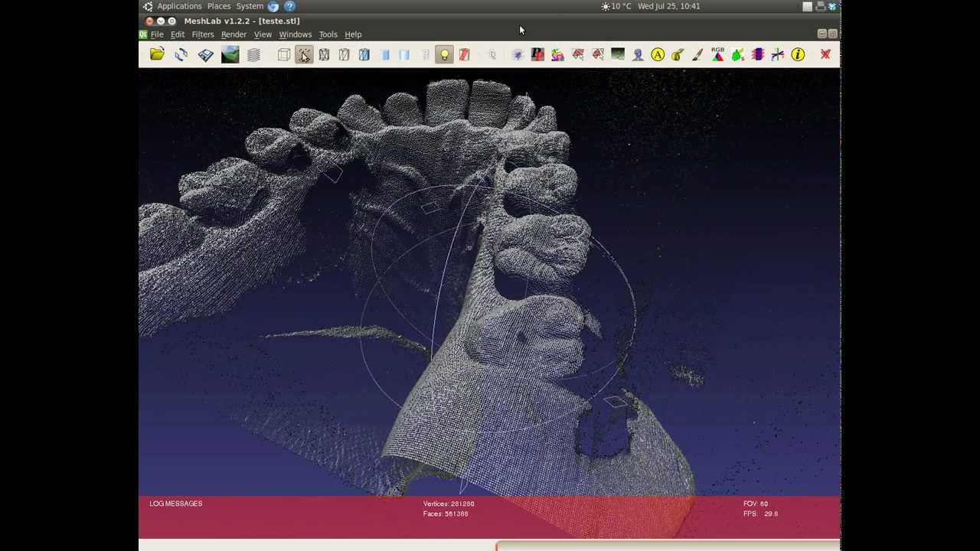Open the Windows menu
The height and width of the screenshot is (551, 980).
[296, 34]
